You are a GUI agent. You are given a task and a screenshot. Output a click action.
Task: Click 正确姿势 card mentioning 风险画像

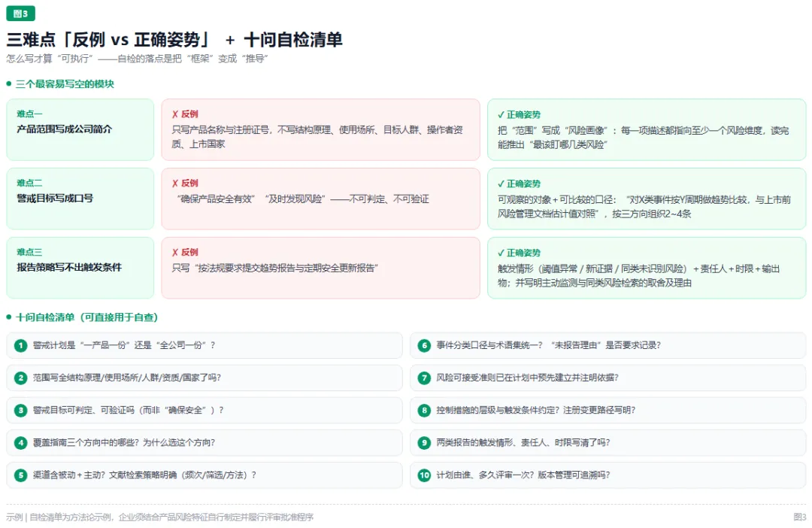[647, 129]
